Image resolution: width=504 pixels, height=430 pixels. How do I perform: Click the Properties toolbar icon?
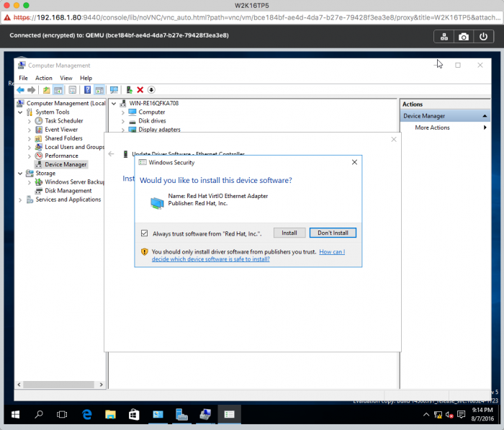(72, 90)
